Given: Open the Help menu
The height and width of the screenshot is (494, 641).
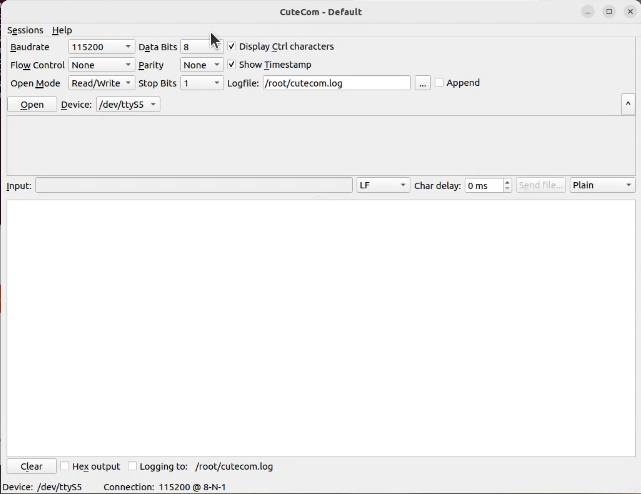Looking at the screenshot, I should (62, 30).
